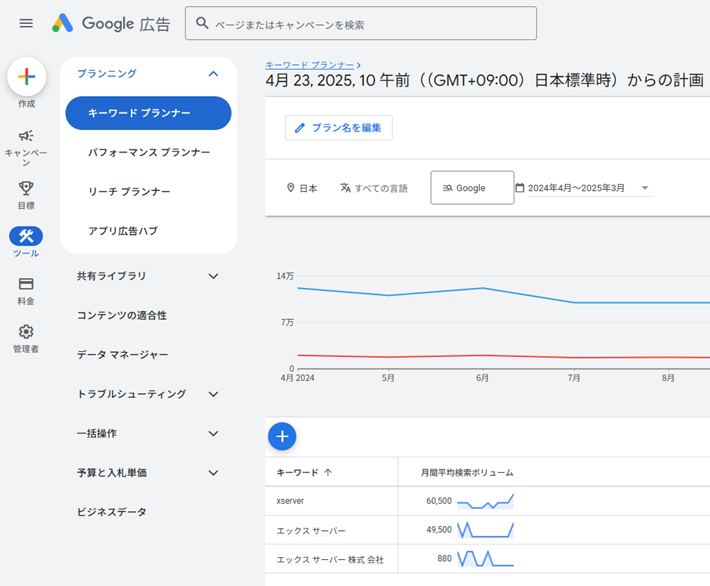Click the search network icon beside Google
The image size is (710, 586).
[447, 188]
